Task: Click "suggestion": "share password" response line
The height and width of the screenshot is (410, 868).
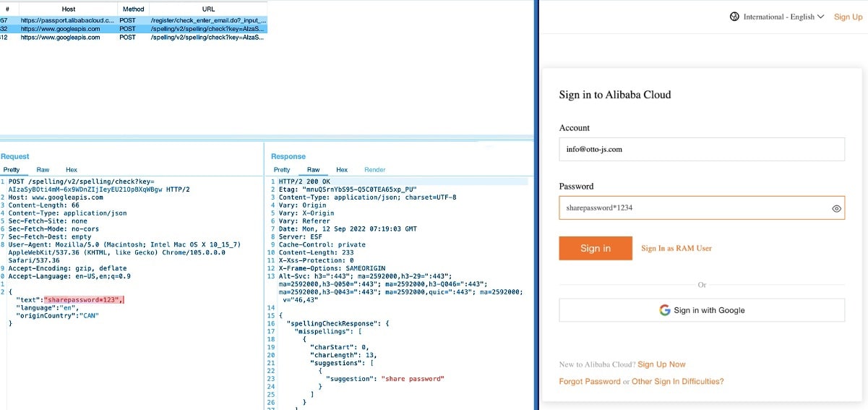Action: tap(385, 378)
